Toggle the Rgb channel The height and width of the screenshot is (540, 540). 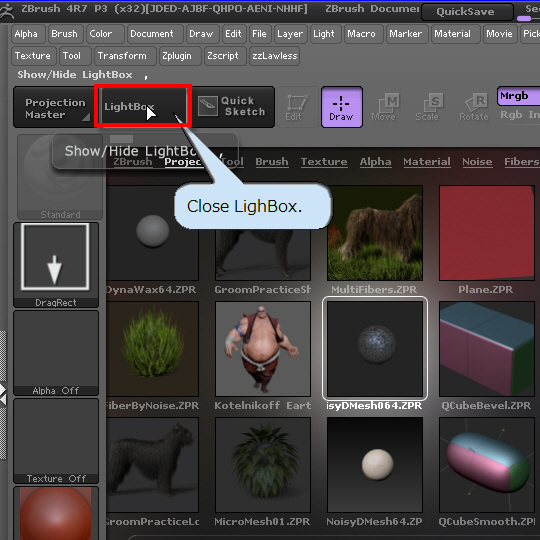pyautogui.click(x=511, y=115)
